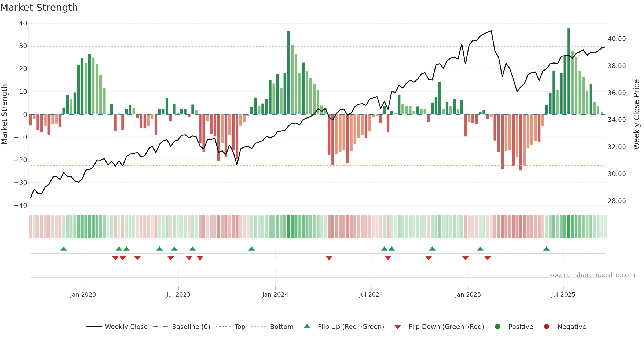Viewport: 644px width, 362px height.
Task: Click the Jul 2024 axis label
Action: 371,294
